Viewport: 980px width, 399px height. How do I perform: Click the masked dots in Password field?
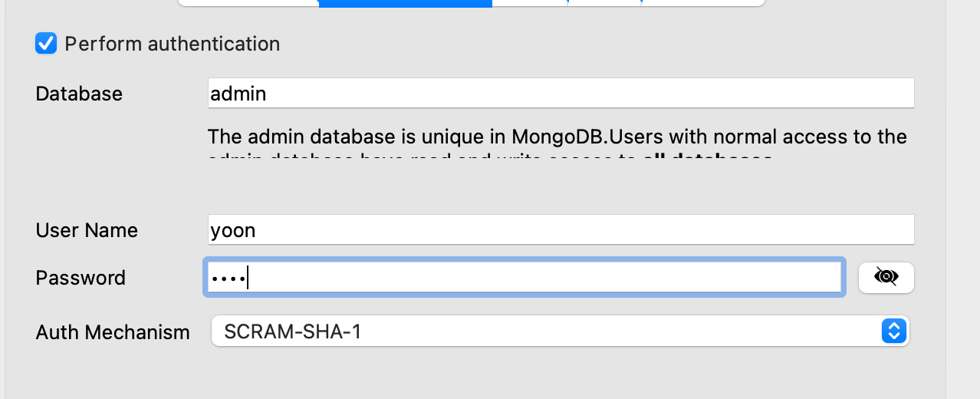point(228,278)
